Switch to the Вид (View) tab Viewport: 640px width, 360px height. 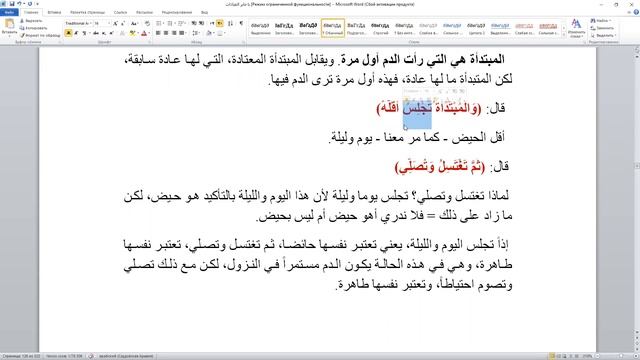(204, 12)
